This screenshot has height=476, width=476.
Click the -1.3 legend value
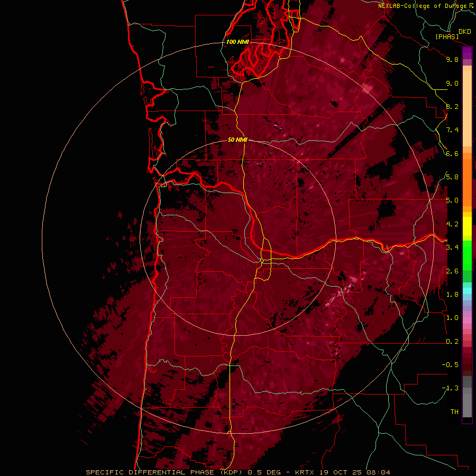[x=450, y=388]
